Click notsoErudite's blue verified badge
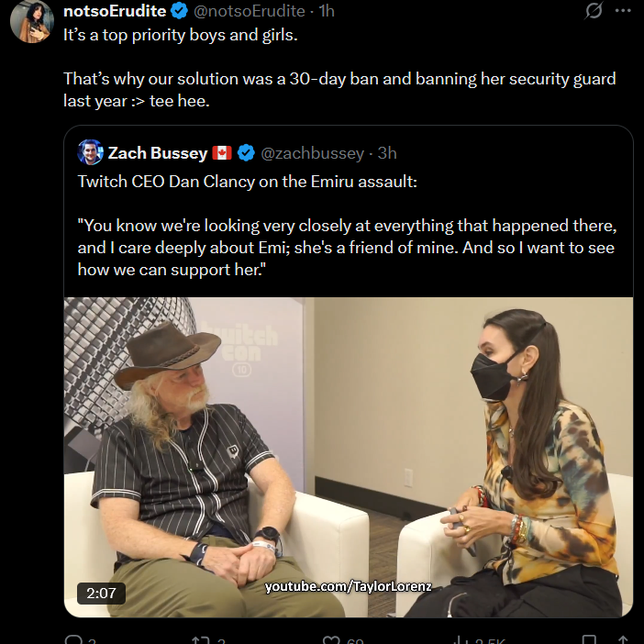Viewport: 644px width, 644px height. pyautogui.click(x=180, y=11)
